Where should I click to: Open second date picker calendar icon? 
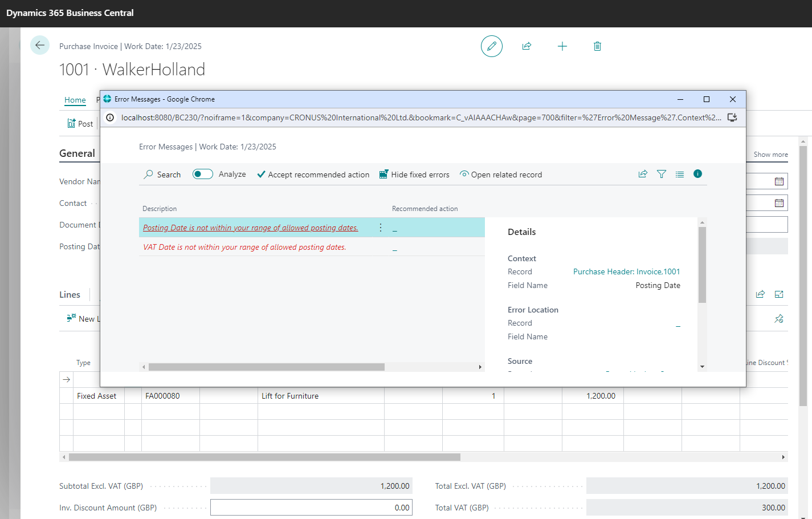(x=779, y=203)
